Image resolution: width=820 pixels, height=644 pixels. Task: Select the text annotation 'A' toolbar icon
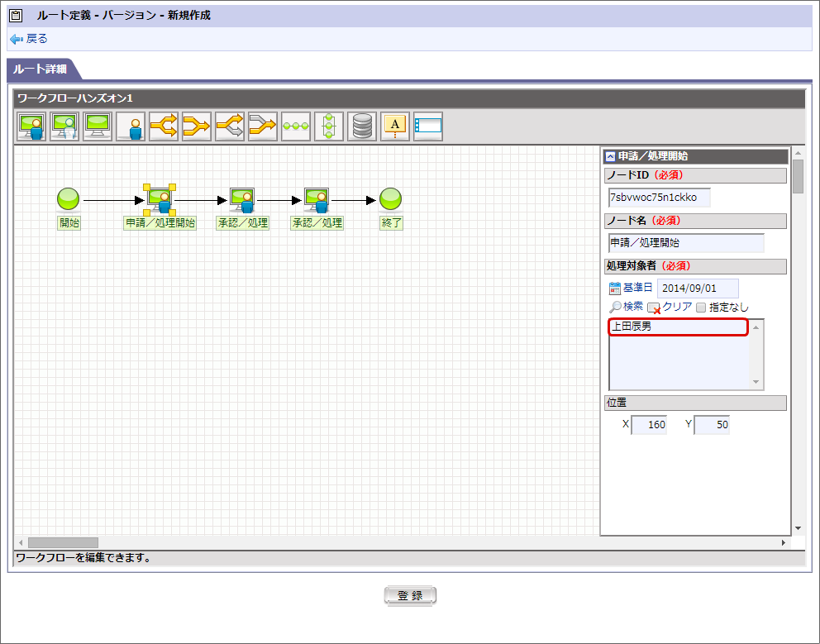click(395, 126)
